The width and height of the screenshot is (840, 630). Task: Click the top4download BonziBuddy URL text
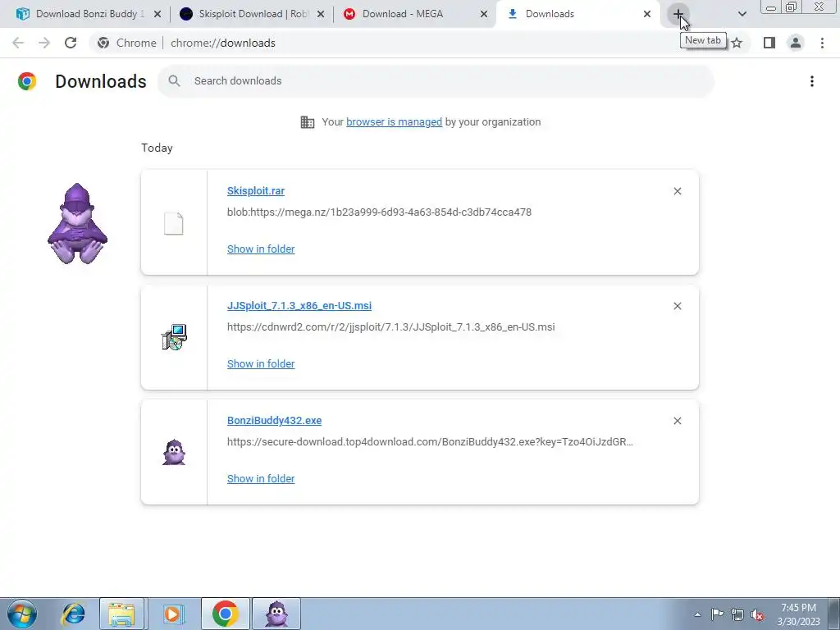(430, 442)
